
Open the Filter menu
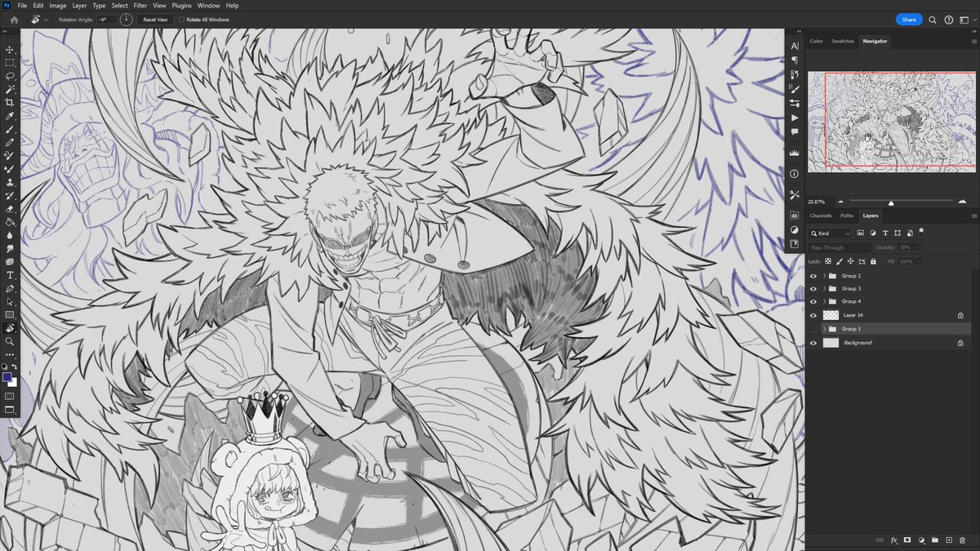pyautogui.click(x=140, y=6)
